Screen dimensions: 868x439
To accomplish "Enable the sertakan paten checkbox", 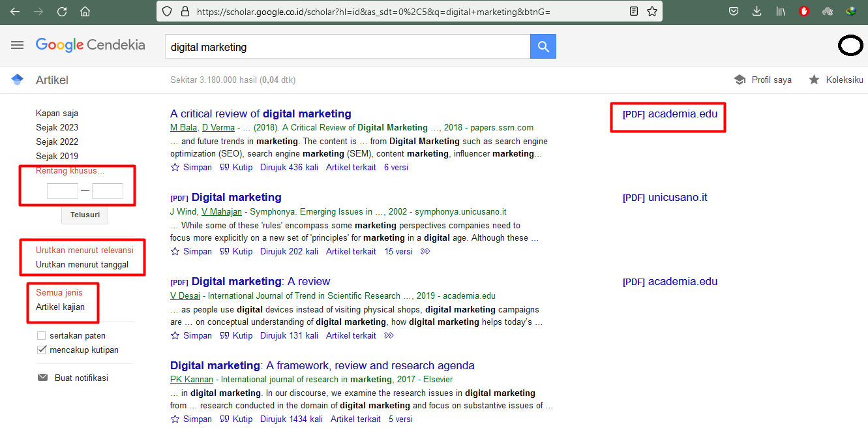I will 42,335.
